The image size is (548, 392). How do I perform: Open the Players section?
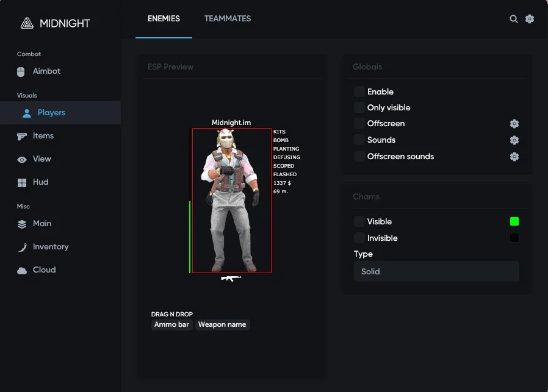(x=60, y=113)
